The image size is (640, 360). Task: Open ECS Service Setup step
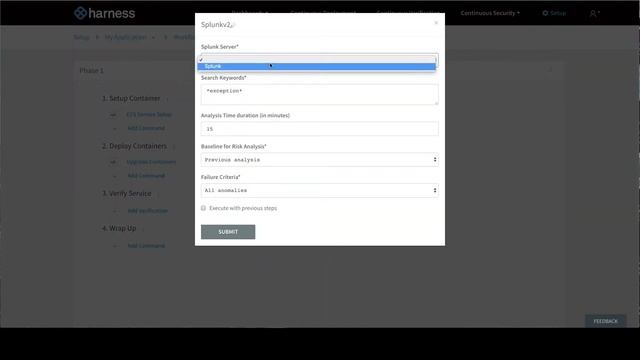click(149, 115)
